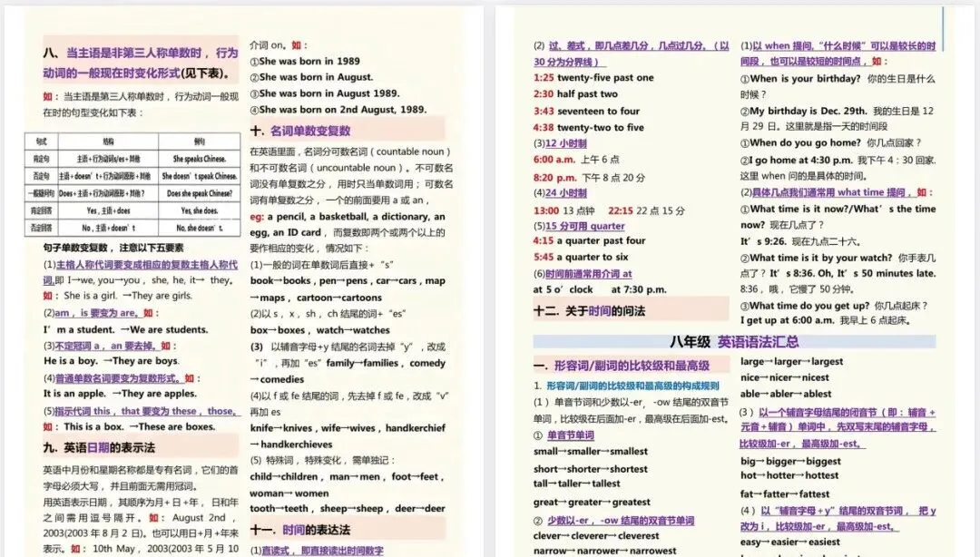The width and height of the screenshot is (980, 557).
Task: Click the line '6:00 a.m. 上午 6 点'
Action: tap(576, 160)
